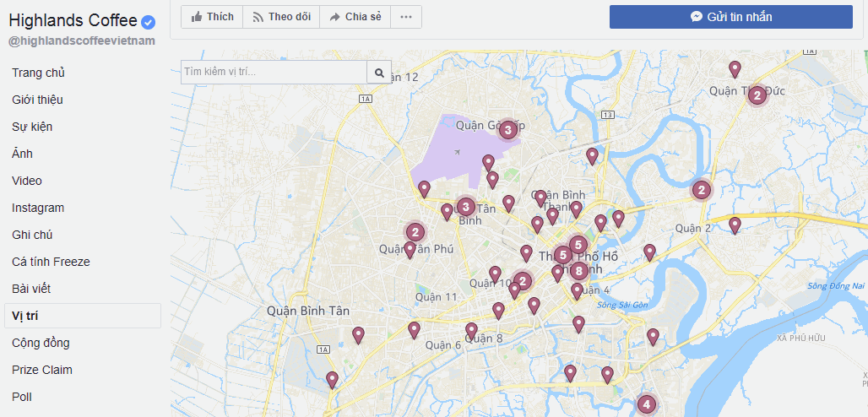The image size is (868, 417).
Task: Click the verified badge beside Highlands Coffee
Action: [x=149, y=22]
